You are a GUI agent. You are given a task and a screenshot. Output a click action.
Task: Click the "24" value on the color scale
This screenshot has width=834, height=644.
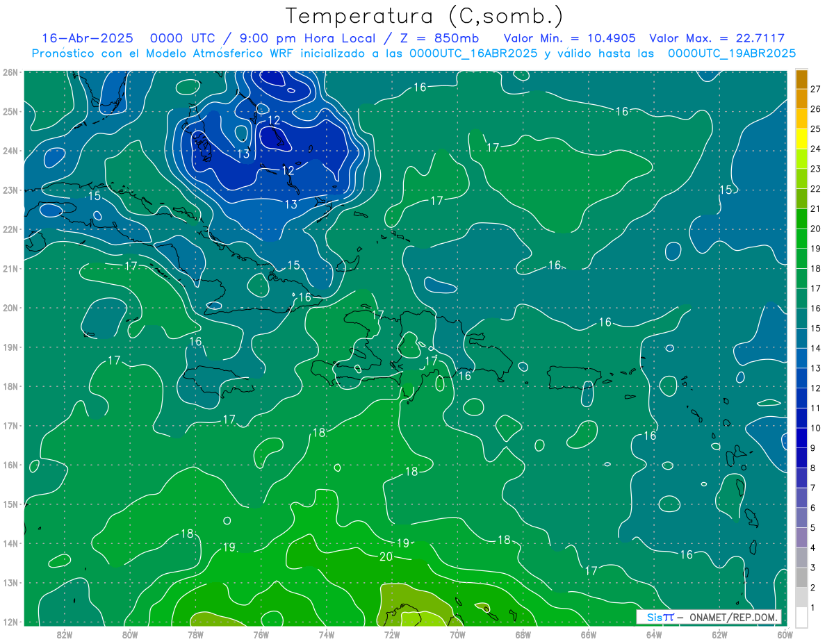pyautogui.click(x=815, y=149)
